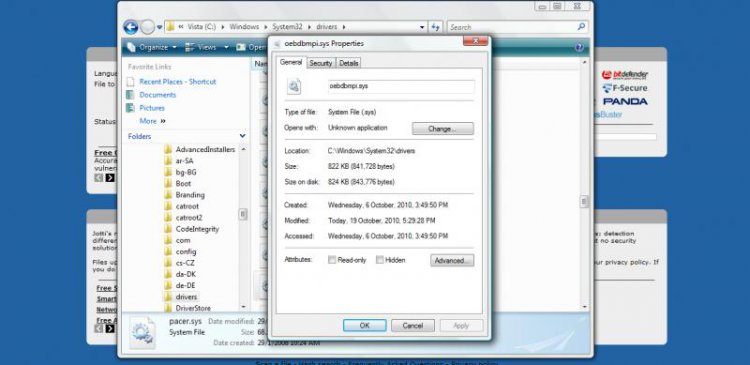Open the Organize menu
This screenshot has width=750, height=365.
152,47
